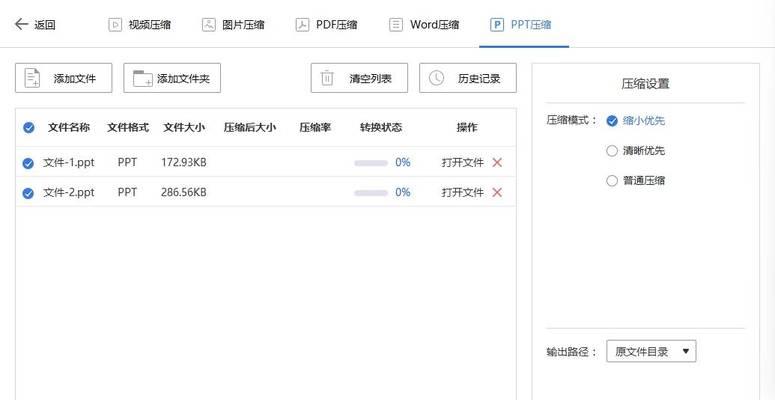Click size value 286.56KB

click(x=184, y=192)
